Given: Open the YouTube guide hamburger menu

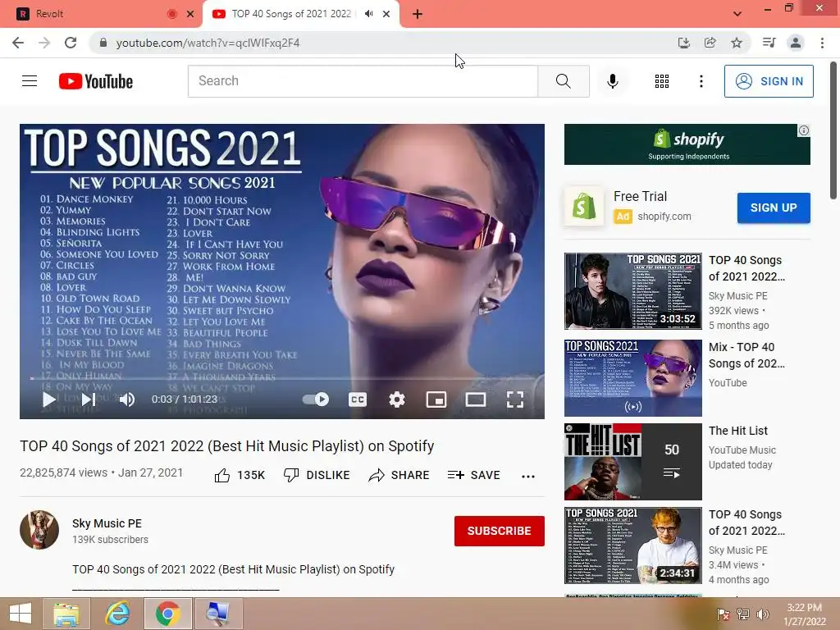Looking at the screenshot, I should tap(30, 81).
